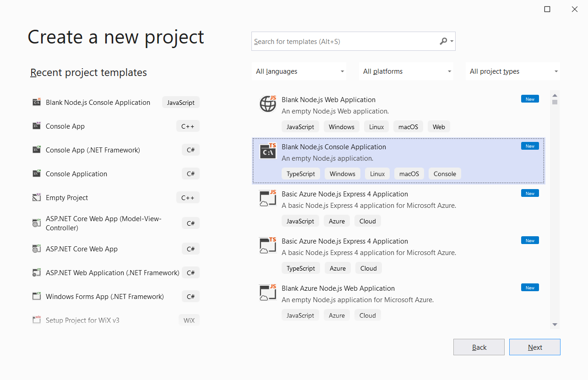The image size is (588, 380).
Task: Click the Blank Azure Node.js Web Application icon
Action: point(268,293)
